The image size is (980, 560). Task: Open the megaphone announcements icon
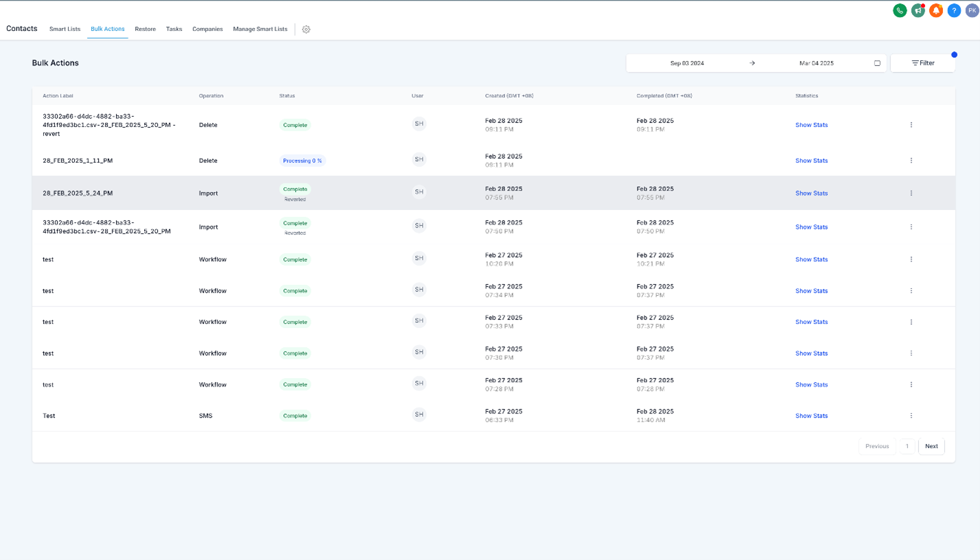coord(918,10)
